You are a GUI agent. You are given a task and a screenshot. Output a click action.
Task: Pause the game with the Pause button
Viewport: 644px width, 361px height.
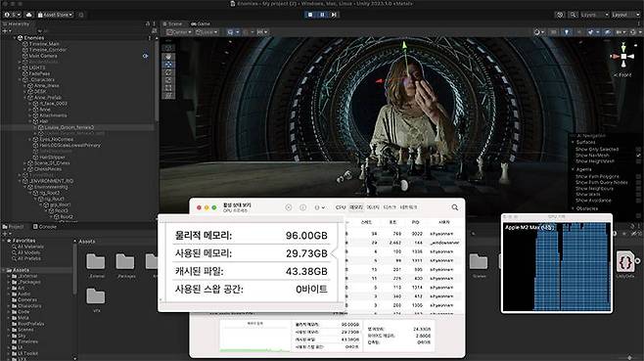tap(322, 15)
